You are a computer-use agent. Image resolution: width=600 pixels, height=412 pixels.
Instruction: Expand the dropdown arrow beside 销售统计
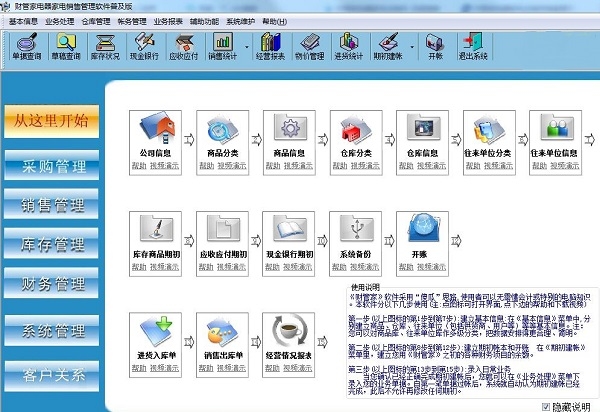(x=245, y=46)
